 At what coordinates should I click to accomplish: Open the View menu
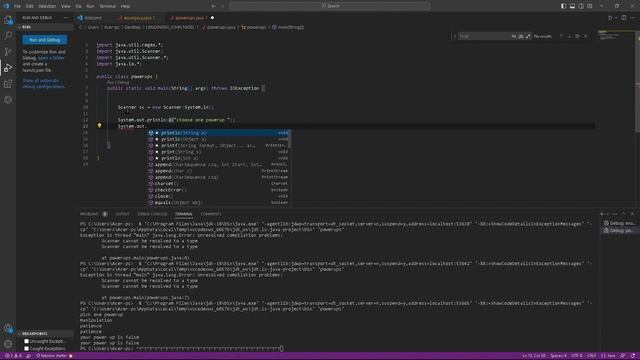point(66,6)
